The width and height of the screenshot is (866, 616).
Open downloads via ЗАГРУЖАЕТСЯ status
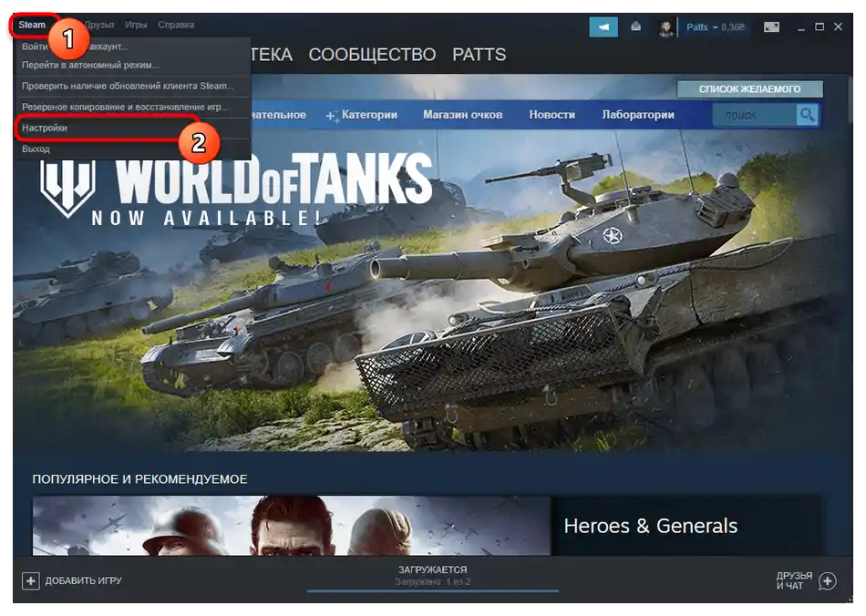point(432,570)
